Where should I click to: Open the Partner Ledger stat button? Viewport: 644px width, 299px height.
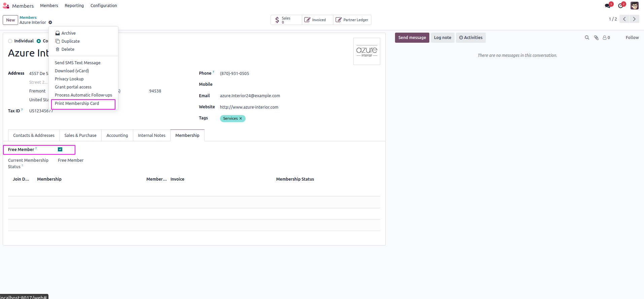point(352,20)
